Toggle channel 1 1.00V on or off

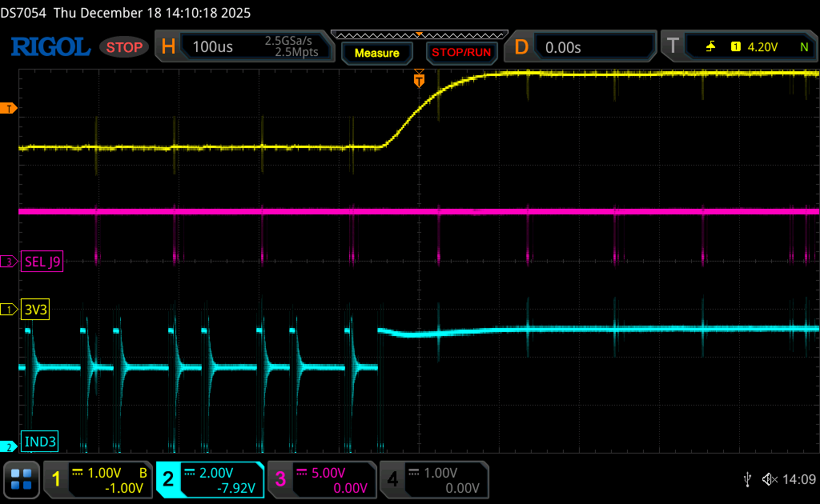(x=98, y=479)
